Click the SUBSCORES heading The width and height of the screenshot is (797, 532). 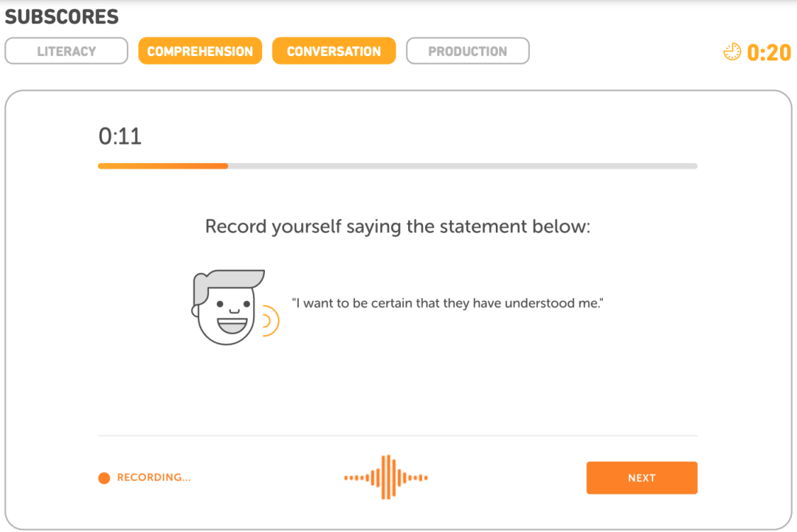(x=62, y=16)
